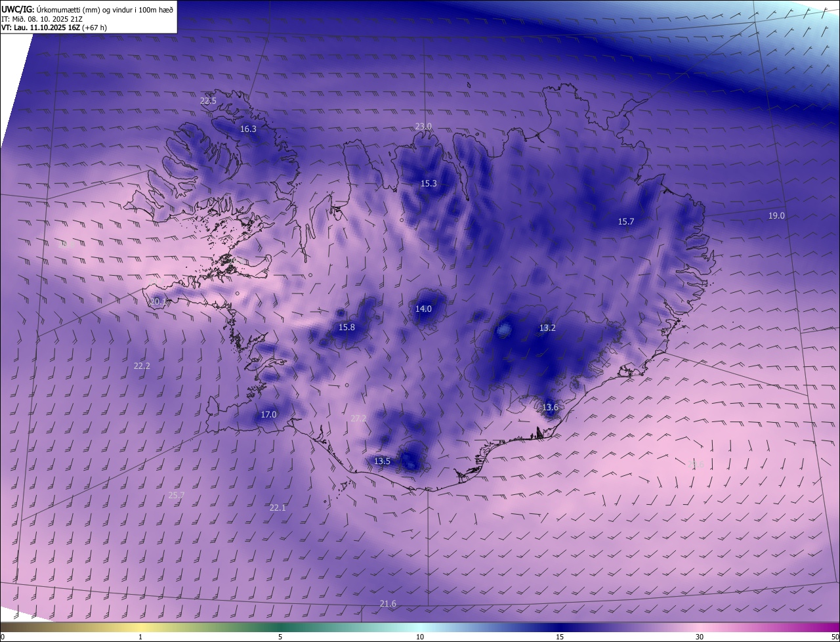Click the 15.7 value in the east
This screenshot has height=642, width=840.
(626, 221)
